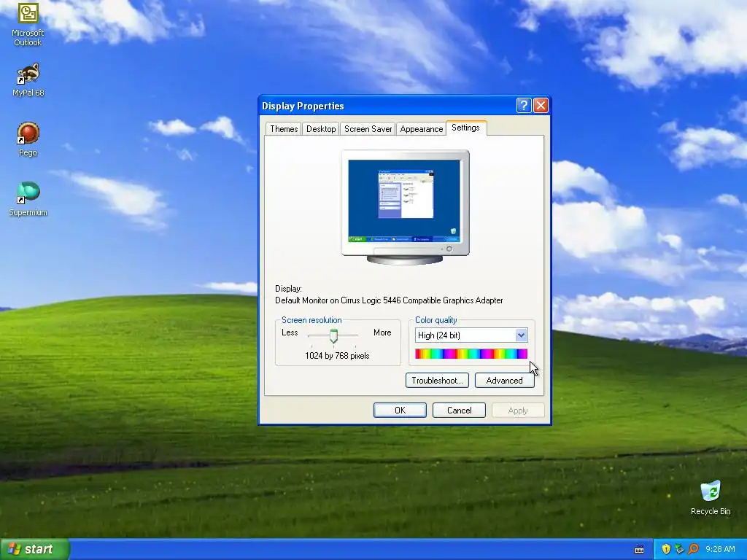This screenshot has width=747, height=560.
Task: Switch to the Appearance tab
Action: [421, 129]
